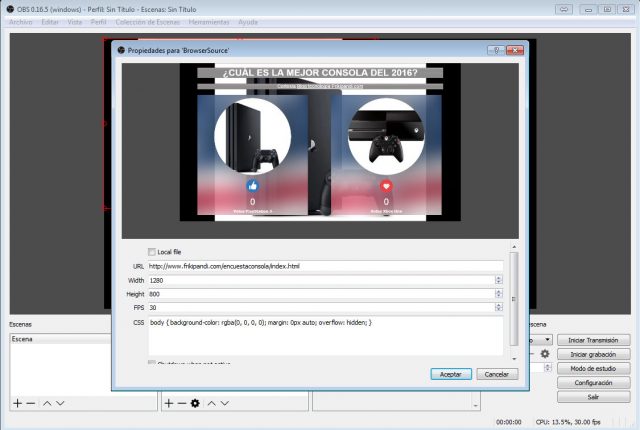This screenshot has width=640, height=430.
Task: Open mixer settings gear icon
Action: click(545, 354)
